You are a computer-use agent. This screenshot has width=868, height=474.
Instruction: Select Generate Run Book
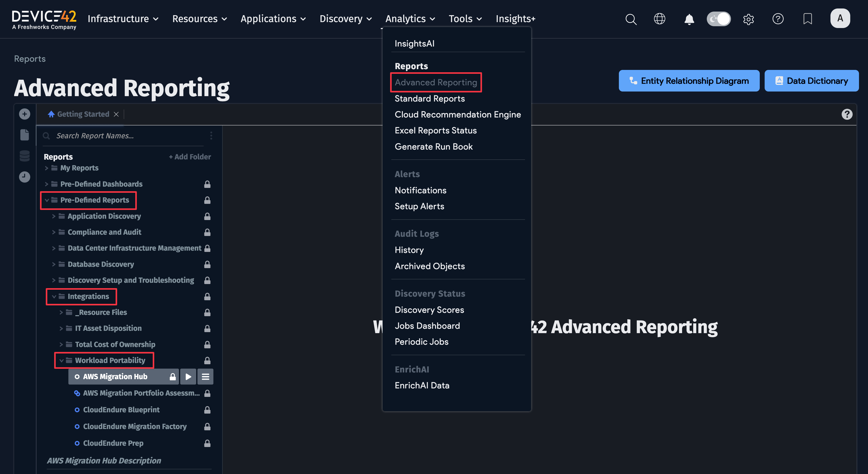point(433,147)
